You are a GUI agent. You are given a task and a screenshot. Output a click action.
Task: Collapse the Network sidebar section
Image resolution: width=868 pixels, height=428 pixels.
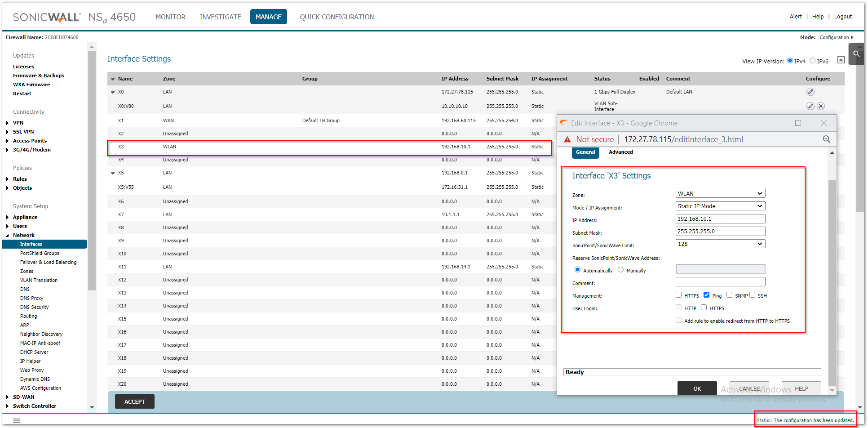tap(8, 235)
